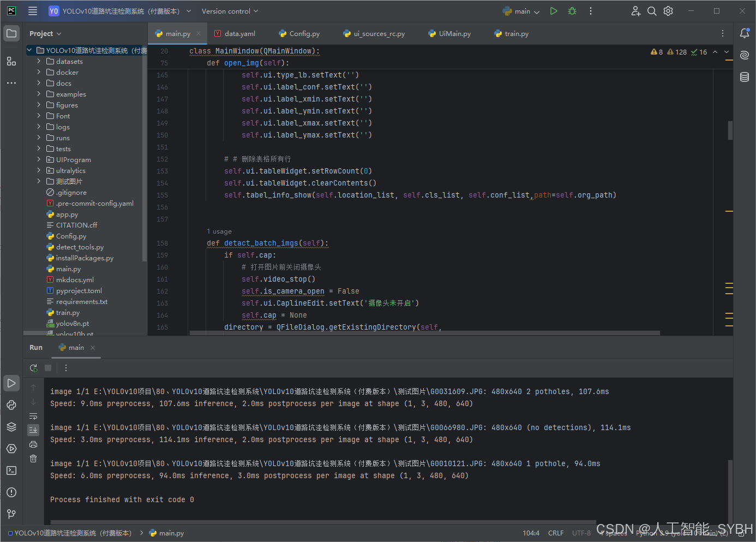This screenshot has height=542, width=756.
Task: Show more tool windows ellipsis
Action: [11, 83]
